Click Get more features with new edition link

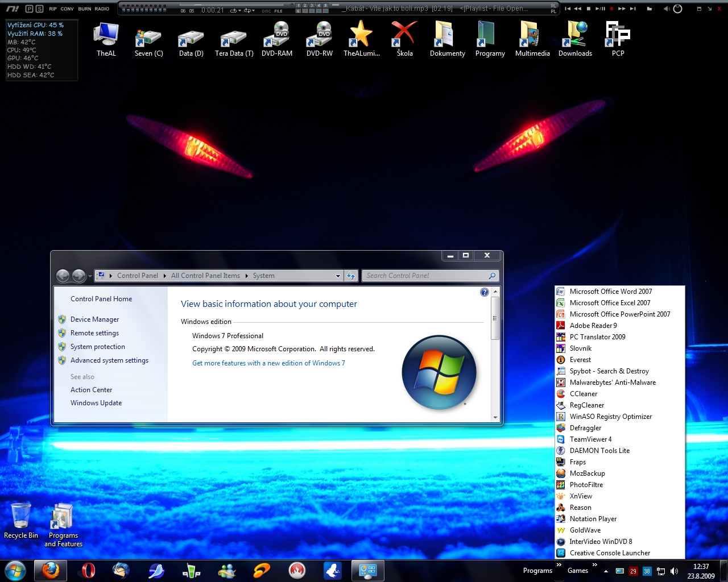pos(268,363)
